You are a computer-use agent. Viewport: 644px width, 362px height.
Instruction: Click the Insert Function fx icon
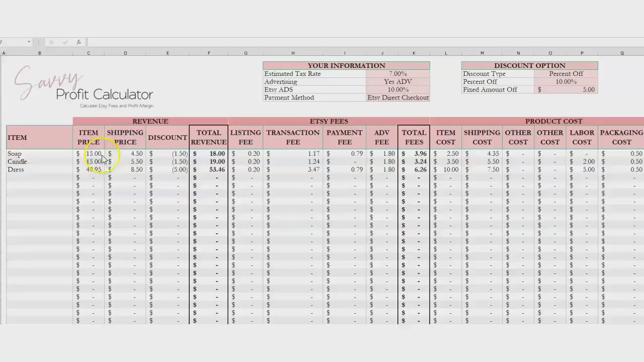[x=79, y=42]
